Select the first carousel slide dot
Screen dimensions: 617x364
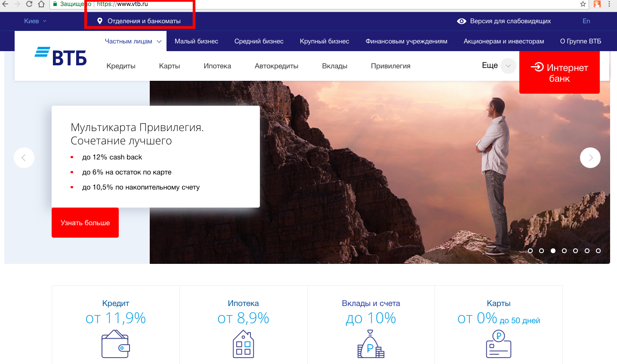(530, 251)
